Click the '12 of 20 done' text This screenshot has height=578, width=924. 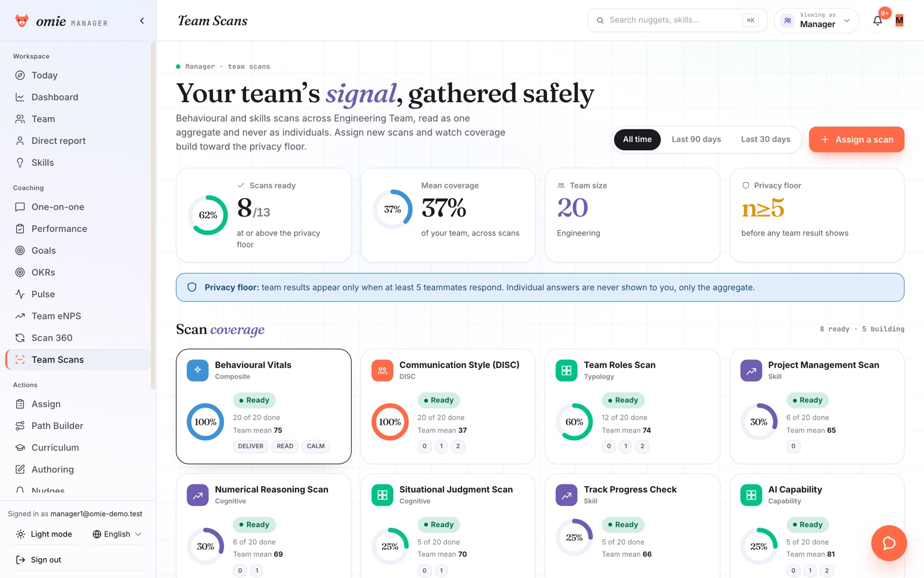[x=624, y=417]
